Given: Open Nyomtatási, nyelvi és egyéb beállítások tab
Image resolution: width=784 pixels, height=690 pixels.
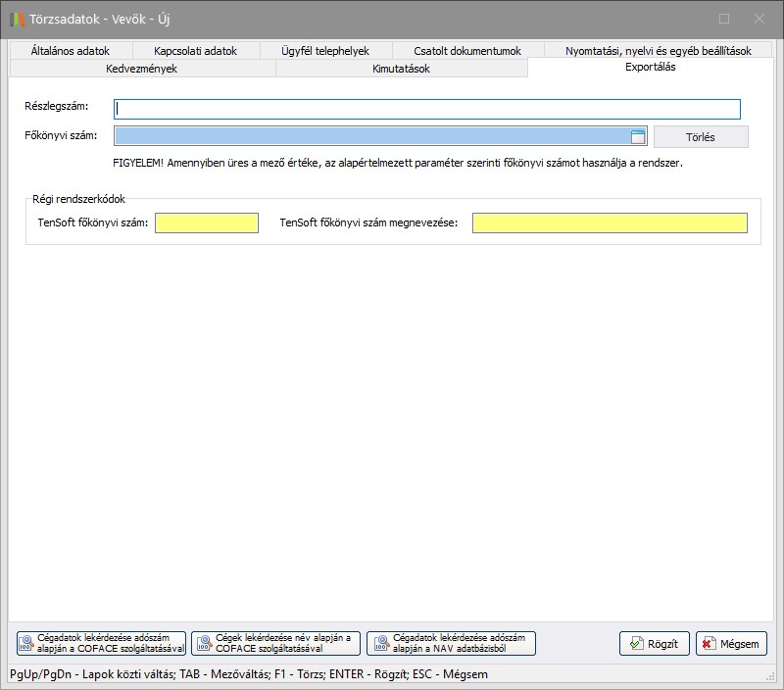Looking at the screenshot, I should click(658, 51).
